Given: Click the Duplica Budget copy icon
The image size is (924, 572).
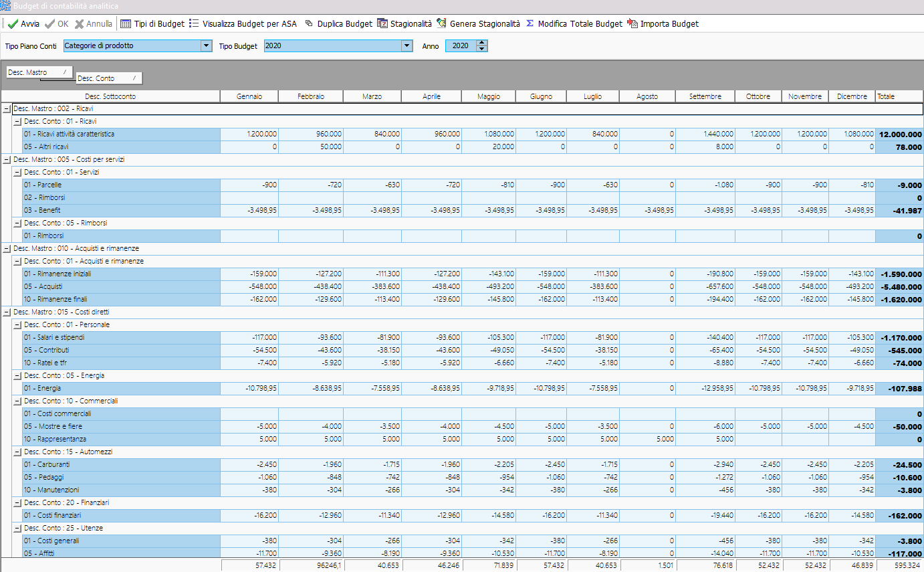Looking at the screenshot, I should click(309, 23).
